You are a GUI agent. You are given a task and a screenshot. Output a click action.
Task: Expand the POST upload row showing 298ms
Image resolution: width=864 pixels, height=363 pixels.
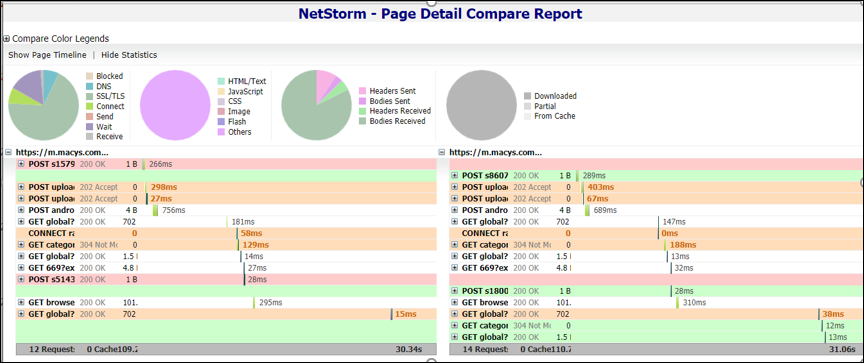click(21, 187)
